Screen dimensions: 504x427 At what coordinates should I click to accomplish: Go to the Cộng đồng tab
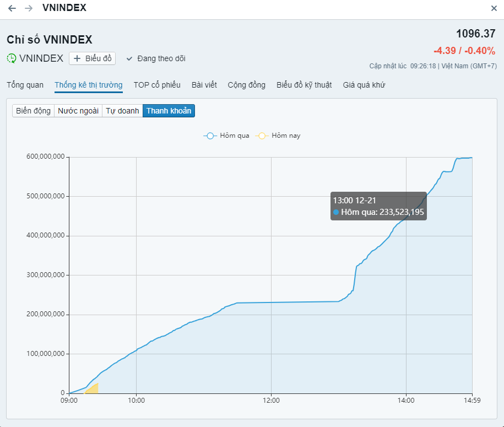[246, 85]
